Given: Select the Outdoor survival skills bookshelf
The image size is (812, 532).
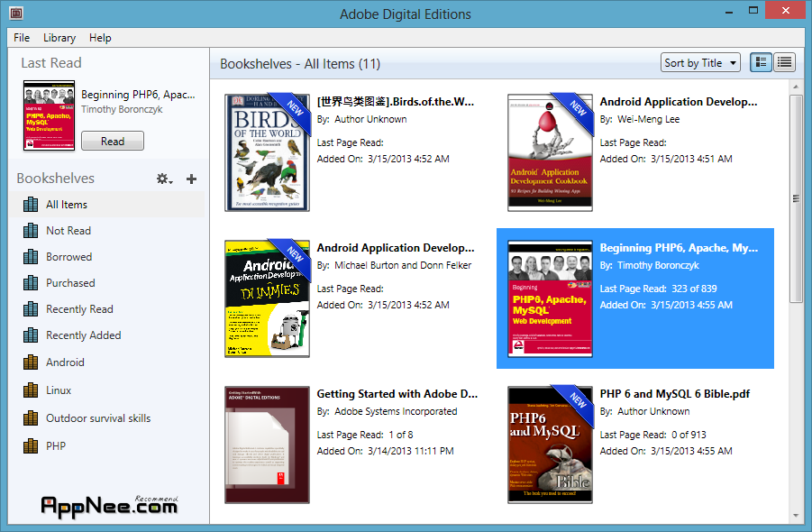Looking at the screenshot, I should coord(106,418).
